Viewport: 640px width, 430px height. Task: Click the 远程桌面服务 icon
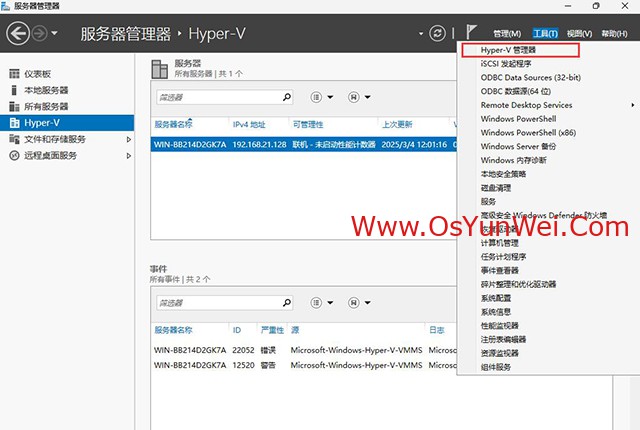pyautogui.click(x=14, y=155)
